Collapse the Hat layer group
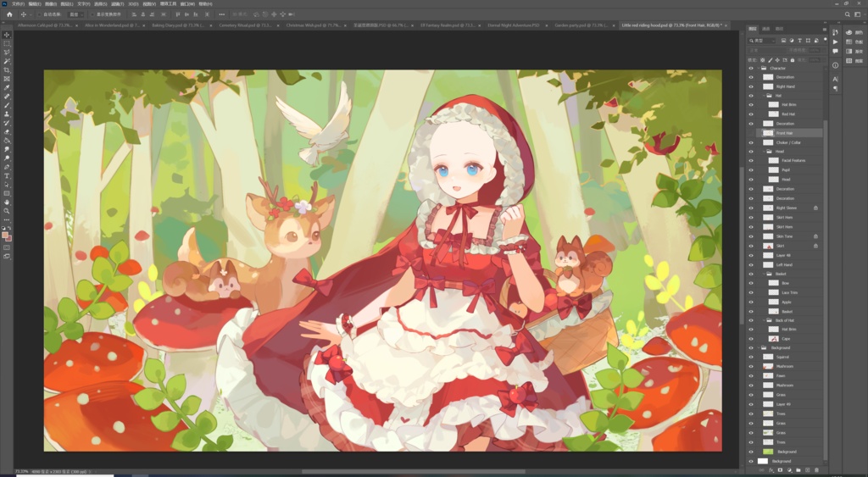 [x=764, y=96]
